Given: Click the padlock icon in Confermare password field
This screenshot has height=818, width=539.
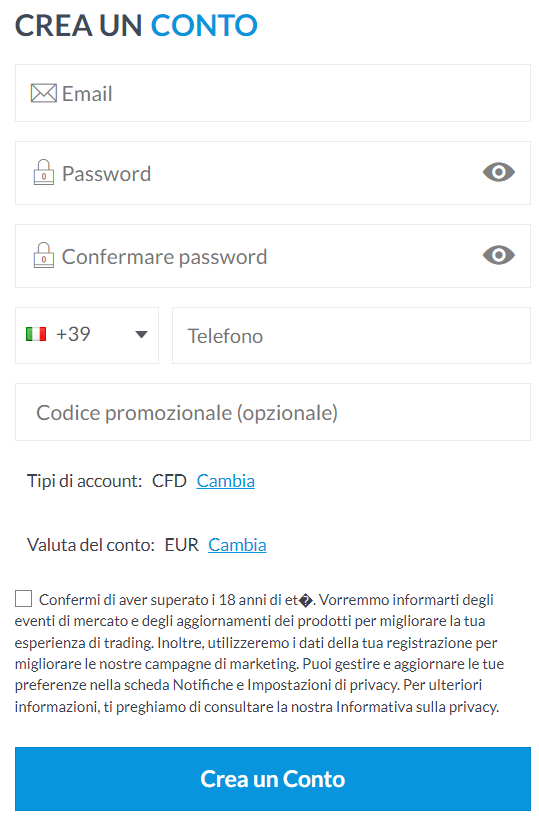Looking at the screenshot, I should (x=44, y=255).
